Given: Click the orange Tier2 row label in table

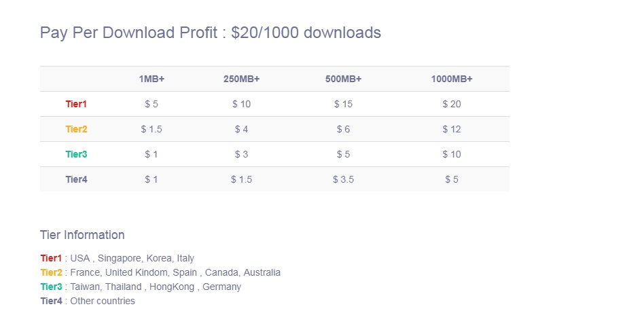Looking at the screenshot, I should point(76,129).
